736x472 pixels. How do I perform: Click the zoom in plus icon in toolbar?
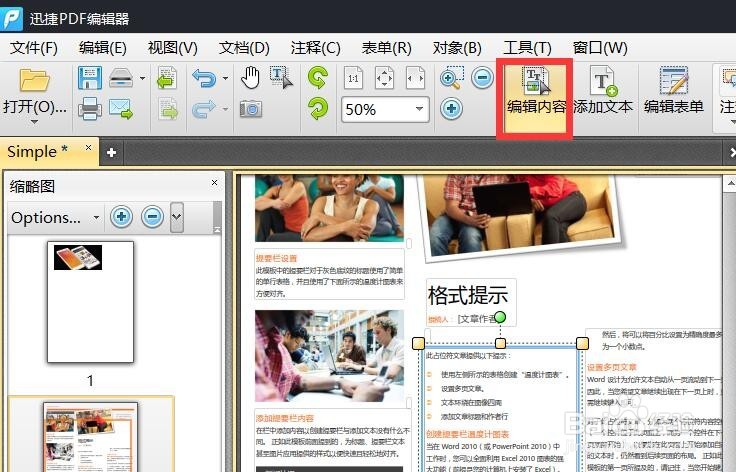tap(452, 109)
